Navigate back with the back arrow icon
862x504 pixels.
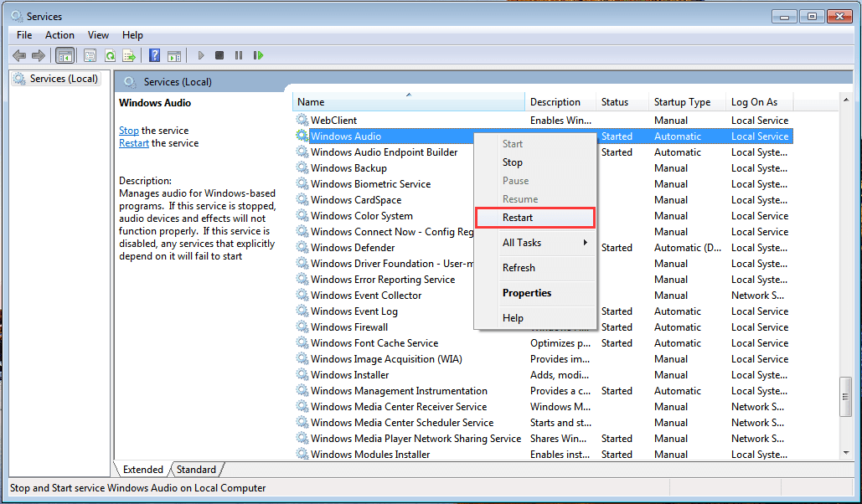(18, 55)
